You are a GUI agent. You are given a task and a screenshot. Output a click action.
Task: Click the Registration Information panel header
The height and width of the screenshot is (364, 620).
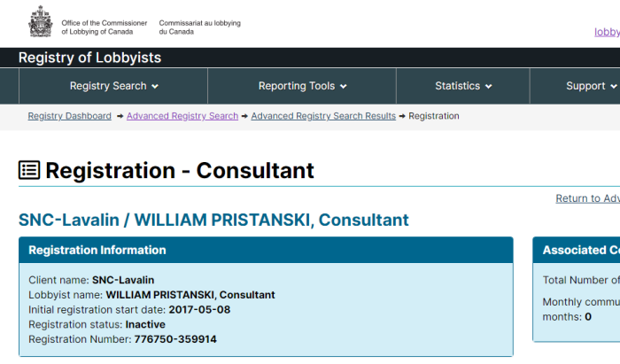pos(266,250)
